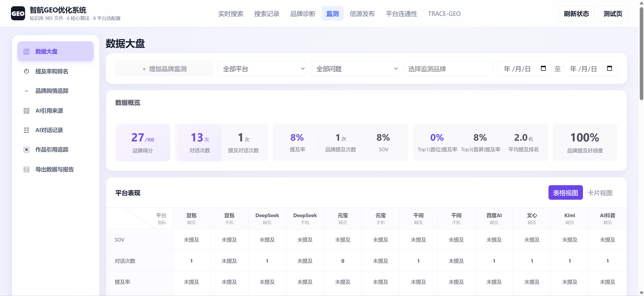Click the 豆包 网页 column header
Image resolution: width=644 pixels, height=296 pixels.
click(x=191, y=218)
